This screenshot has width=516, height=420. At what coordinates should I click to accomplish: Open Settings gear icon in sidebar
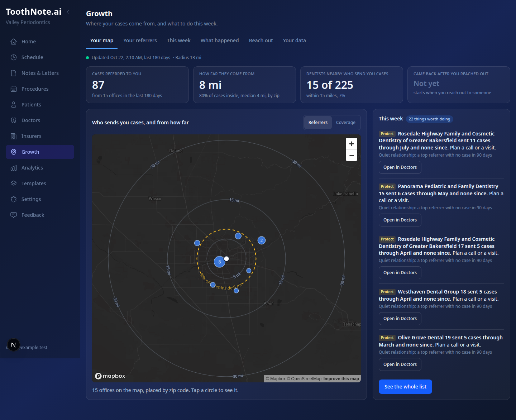tap(14, 199)
